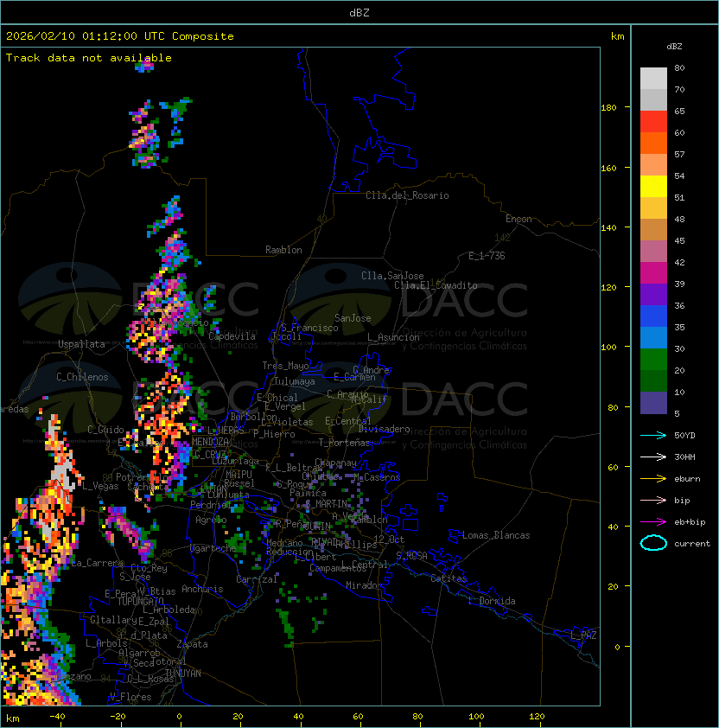719x728 pixels.
Task: Click the 'S_MARTIN' place label
Action: 326,504
